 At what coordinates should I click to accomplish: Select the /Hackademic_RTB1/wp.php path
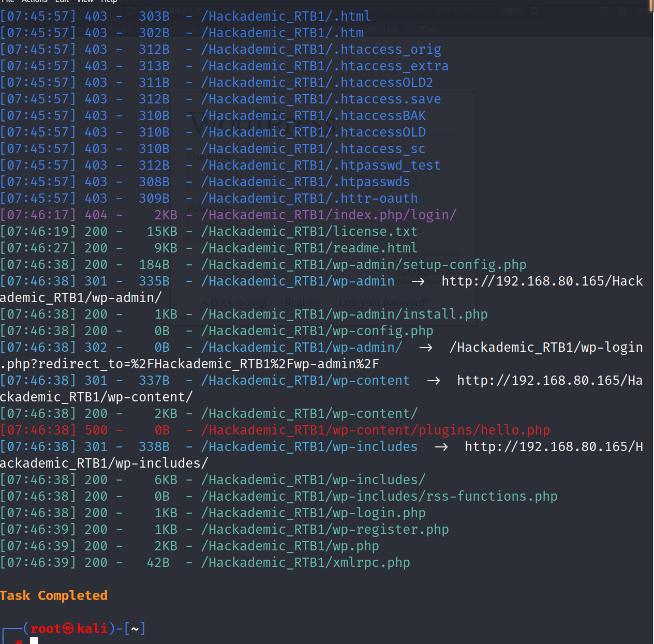click(x=290, y=546)
